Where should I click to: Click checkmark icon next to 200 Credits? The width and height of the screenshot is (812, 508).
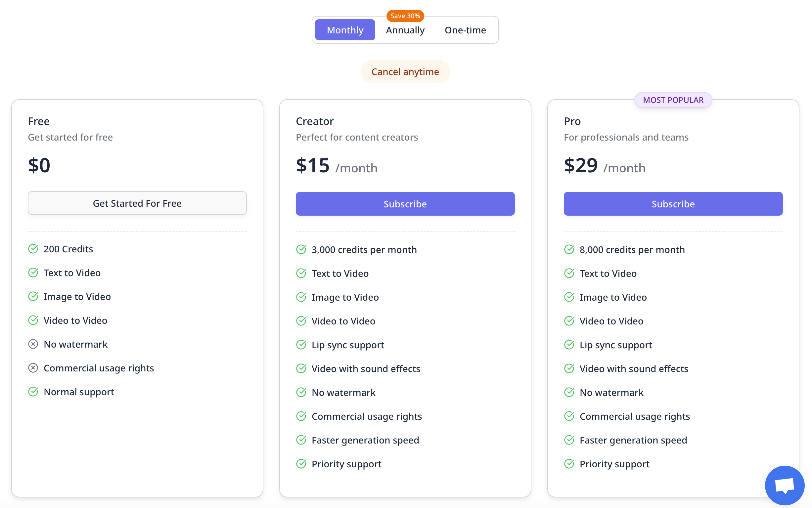pyautogui.click(x=33, y=249)
